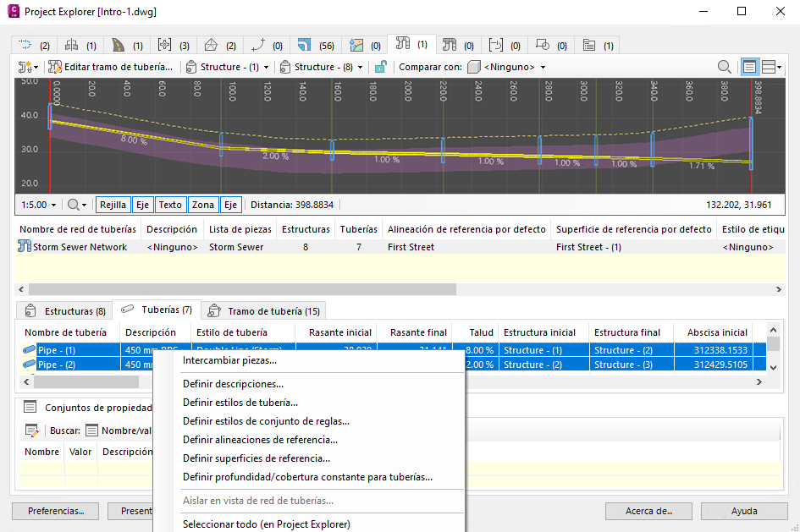Click the lock/unlock icon in the toolbar

click(x=381, y=67)
